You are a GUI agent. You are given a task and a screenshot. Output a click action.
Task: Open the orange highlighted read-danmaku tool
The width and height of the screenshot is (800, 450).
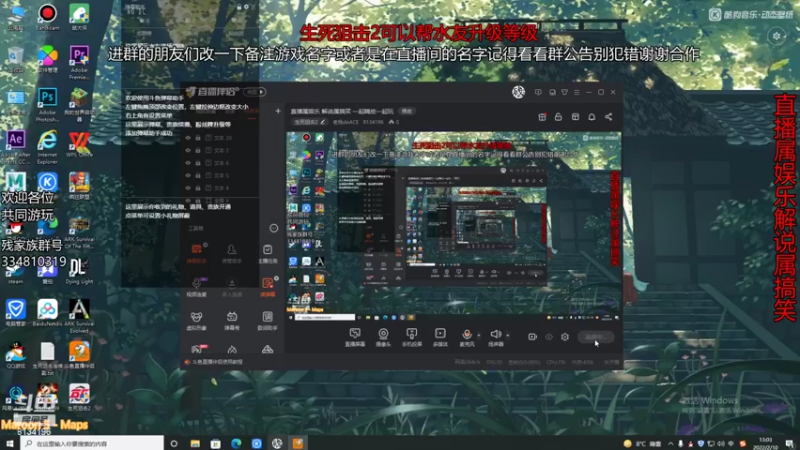pos(267,287)
